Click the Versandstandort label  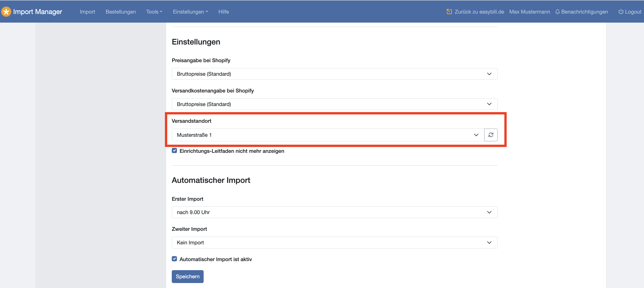point(191,121)
